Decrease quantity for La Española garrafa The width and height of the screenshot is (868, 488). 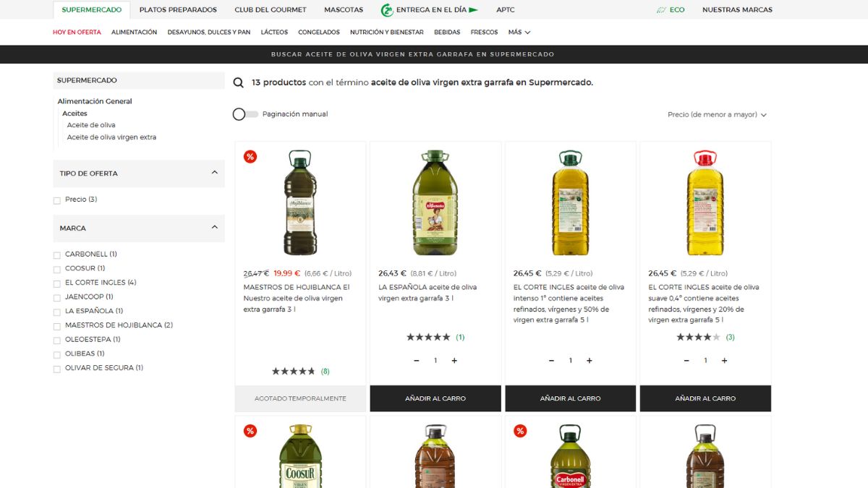pos(417,361)
